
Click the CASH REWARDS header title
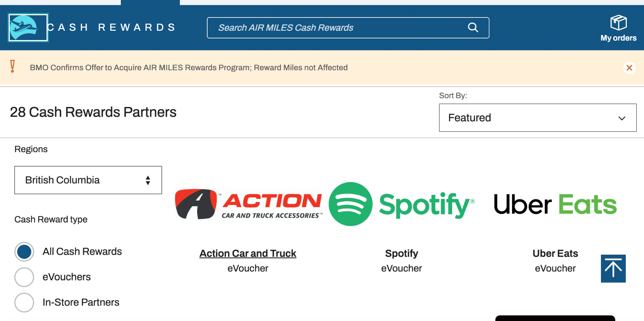coord(111,28)
